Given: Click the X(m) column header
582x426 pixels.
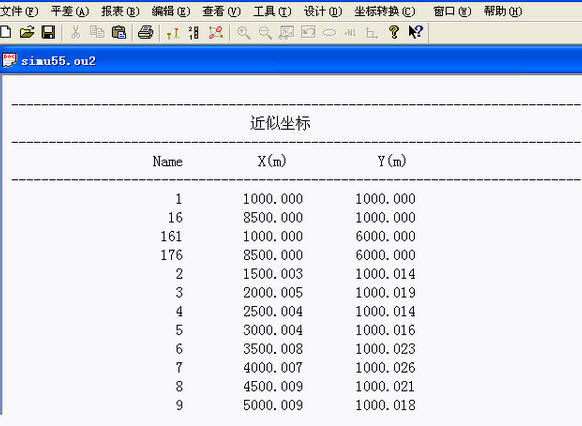Looking at the screenshot, I should pos(272,161).
